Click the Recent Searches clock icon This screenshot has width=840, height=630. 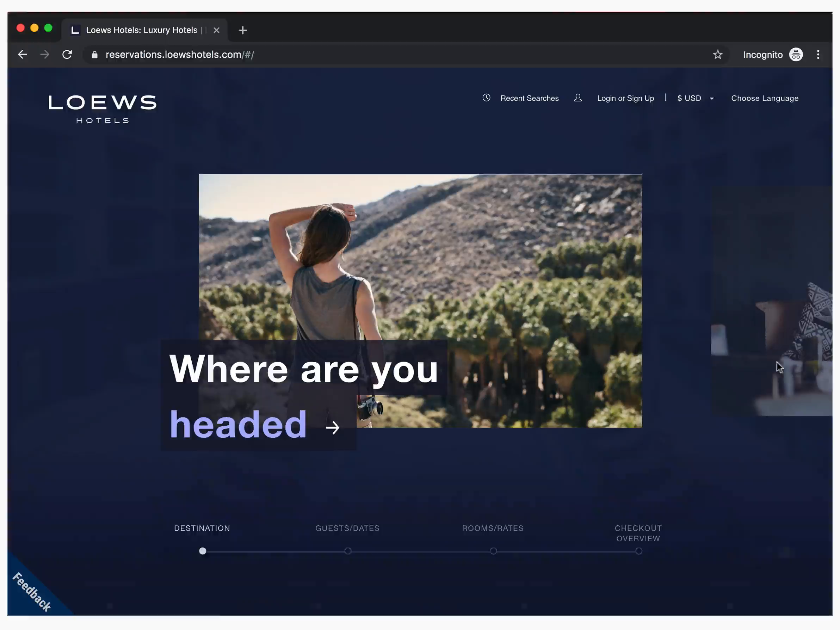click(x=486, y=98)
